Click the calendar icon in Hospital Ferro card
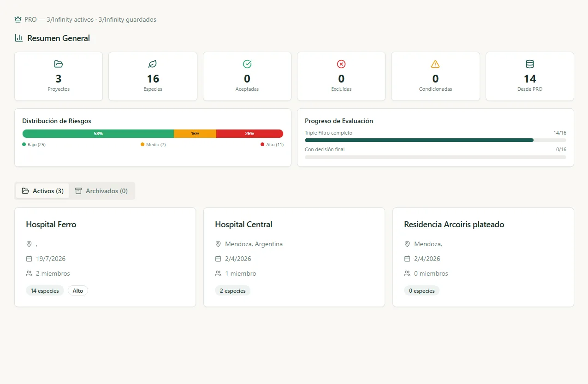588x384 pixels. tap(29, 259)
